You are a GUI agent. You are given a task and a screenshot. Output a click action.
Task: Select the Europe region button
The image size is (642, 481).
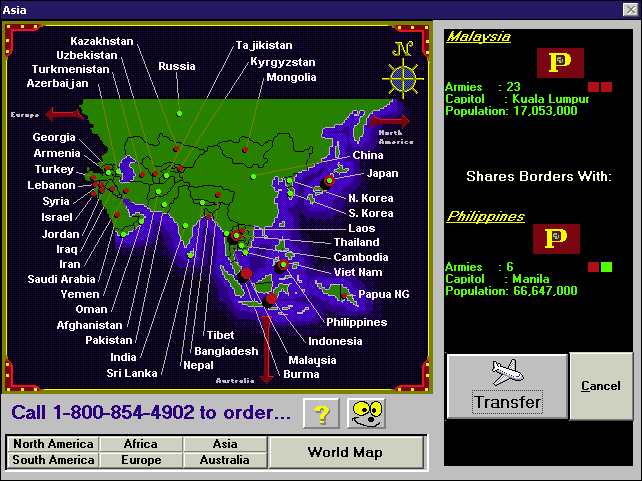pos(140,460)
